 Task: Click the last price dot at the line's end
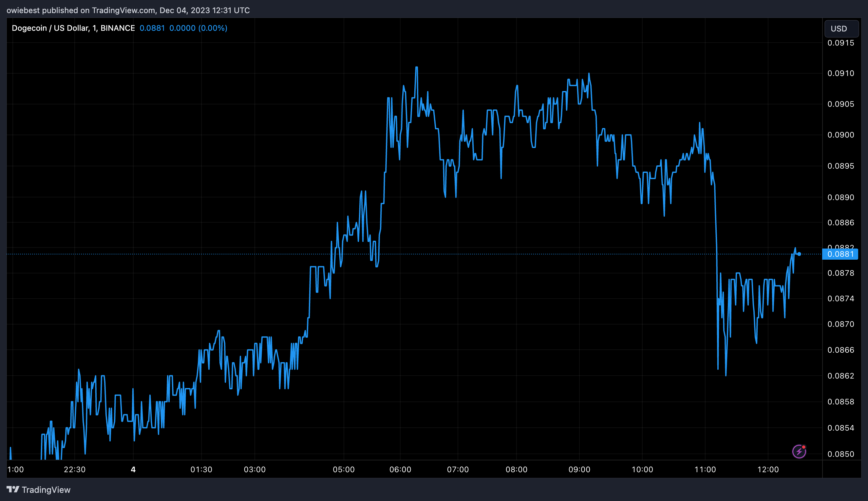(799, 254)
